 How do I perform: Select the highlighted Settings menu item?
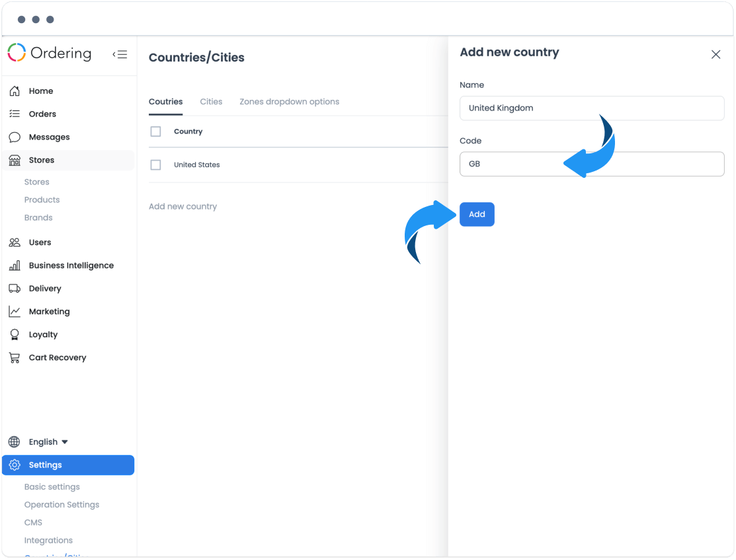pyautogui.click(x=68, y=465)
